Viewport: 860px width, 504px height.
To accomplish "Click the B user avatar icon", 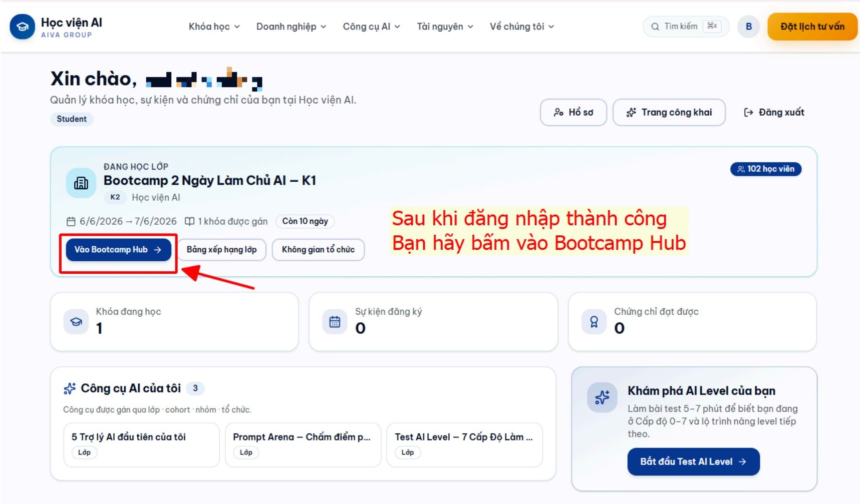I will tap(748, 27).
